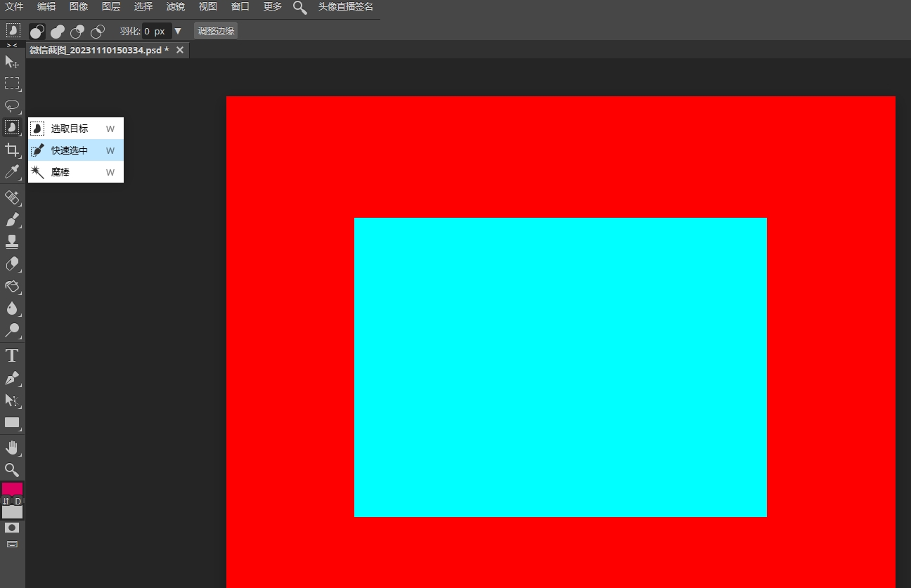The image size is (911, 588).
Task: Select the Lasso tool
Action: click(x=11, y=106)
